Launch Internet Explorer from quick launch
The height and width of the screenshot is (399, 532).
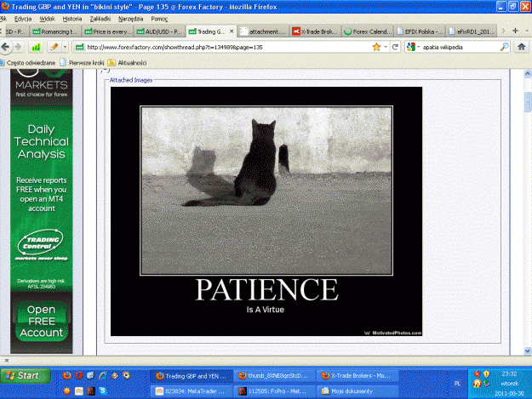(x=103, y=375)
